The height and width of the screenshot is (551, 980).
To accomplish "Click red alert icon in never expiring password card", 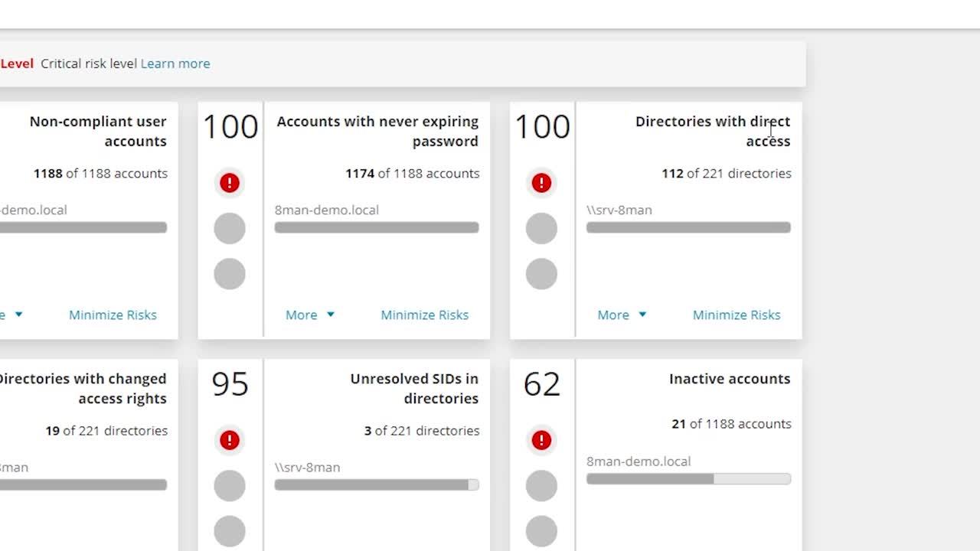I will pos(230,183).
